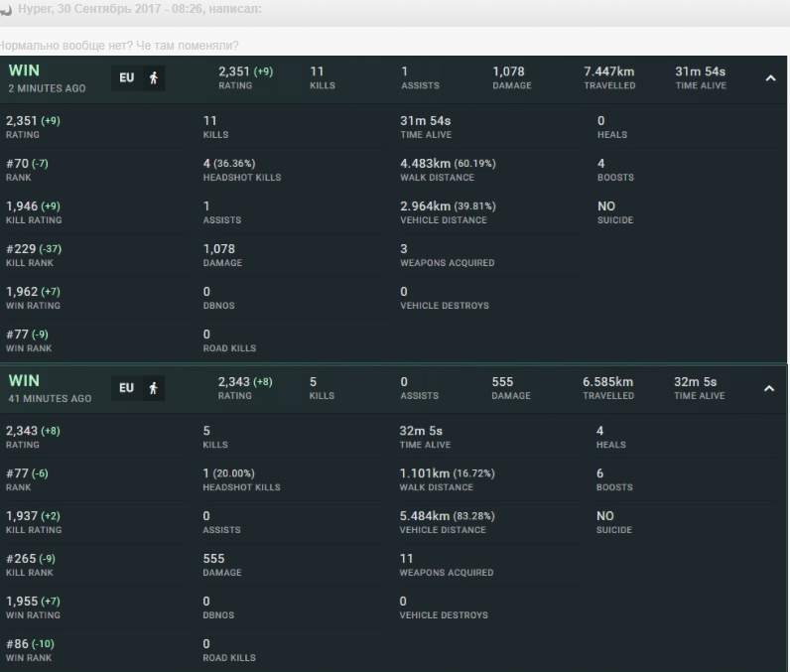This screenshot has height=672, width=790.
Task: Click header 11 kills value
Action: (x=317, y=71)
